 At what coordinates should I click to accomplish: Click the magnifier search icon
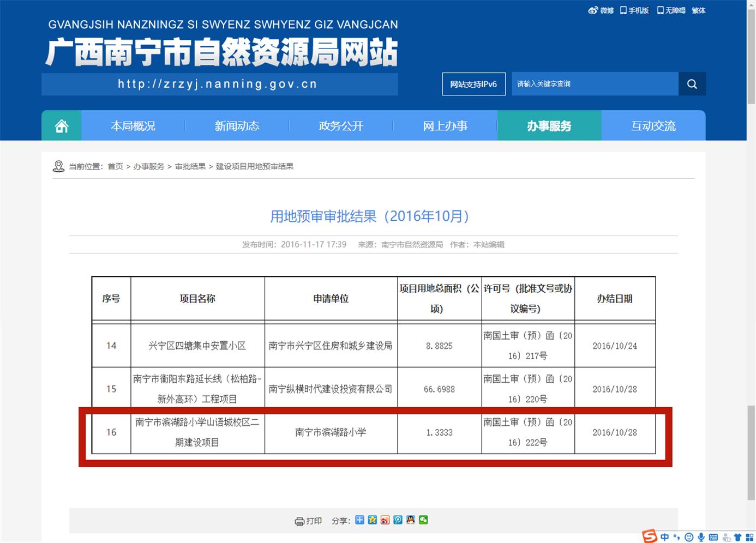point(692,84)
